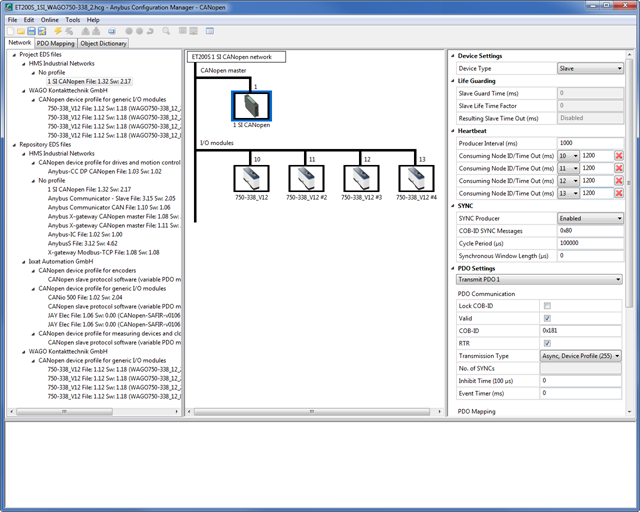Viewport: 640px width, 512px height.
Task: Delete heartbeat consumer entry for node 11
Action: (x=619, y=168)
